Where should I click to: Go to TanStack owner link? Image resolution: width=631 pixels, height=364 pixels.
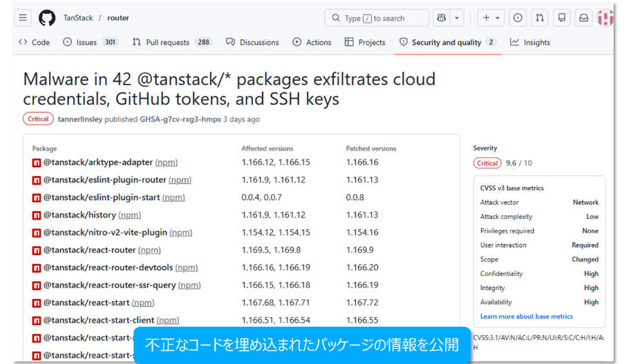pyautogui.click(x=78, y=18)
